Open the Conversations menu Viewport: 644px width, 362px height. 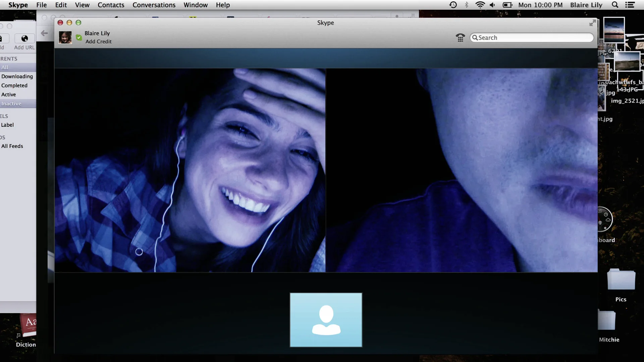154,5
